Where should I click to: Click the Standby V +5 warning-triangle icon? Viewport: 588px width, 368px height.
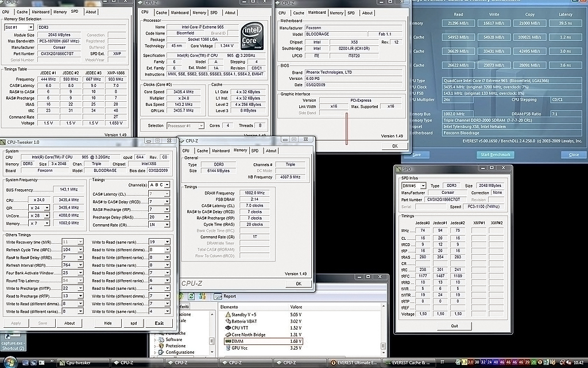(227, 315)
